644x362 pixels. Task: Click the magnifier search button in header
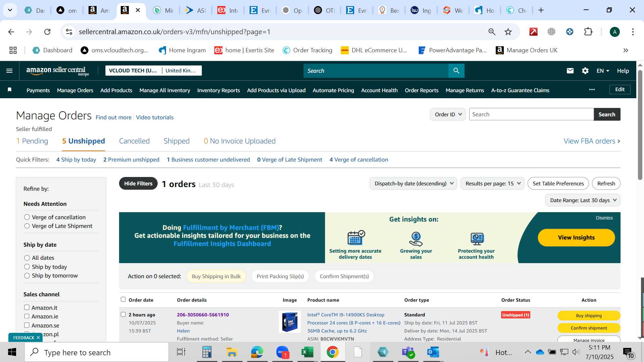tap(456, 71)
